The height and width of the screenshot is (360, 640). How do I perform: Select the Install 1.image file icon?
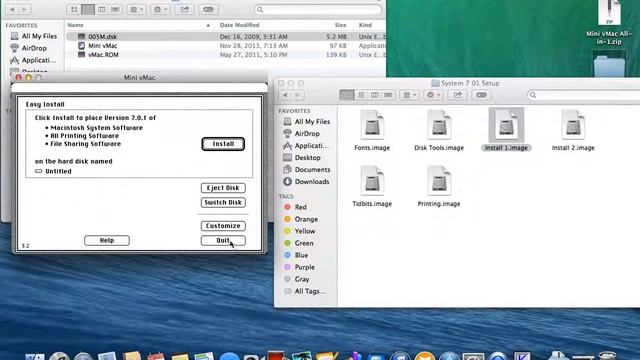(x=506, y=125)
